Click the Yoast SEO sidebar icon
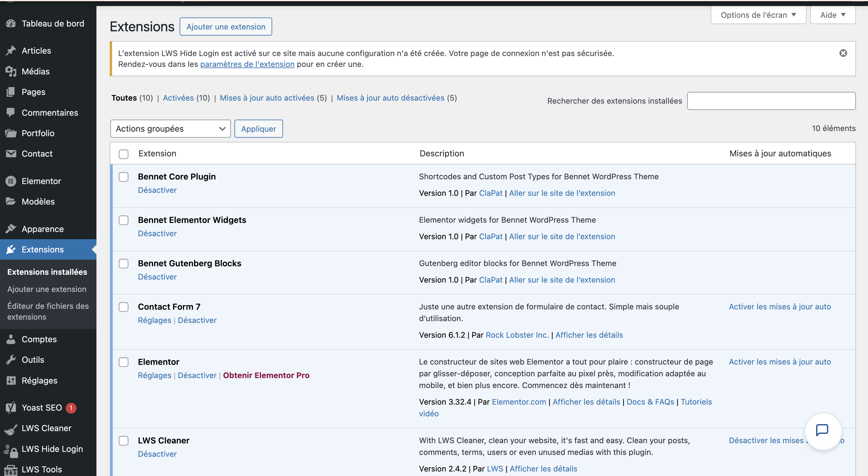The width and height of the screenshot is (868, 476). coord(11,408)
